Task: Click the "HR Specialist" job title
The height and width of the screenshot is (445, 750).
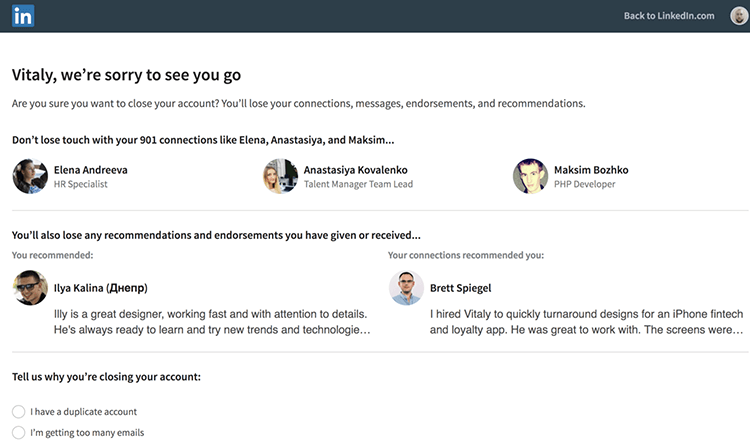Action: [x=80, y=184]
